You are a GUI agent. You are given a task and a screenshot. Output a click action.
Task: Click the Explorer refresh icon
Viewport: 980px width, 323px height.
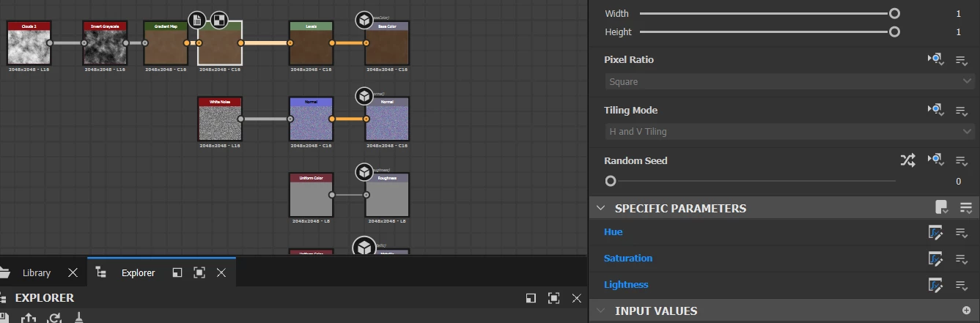[54, 318]
